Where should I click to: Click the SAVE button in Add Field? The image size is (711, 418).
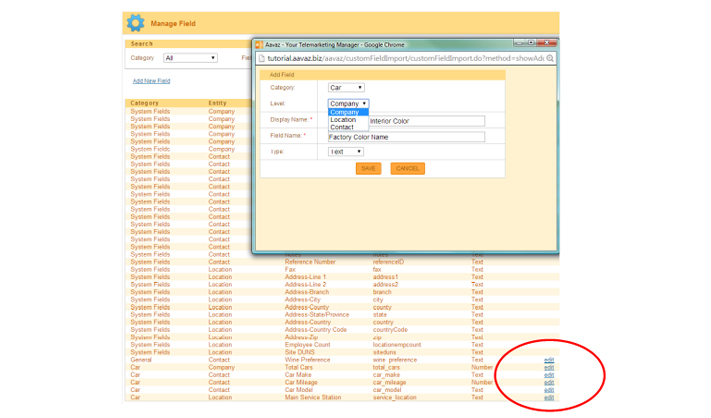368,168
